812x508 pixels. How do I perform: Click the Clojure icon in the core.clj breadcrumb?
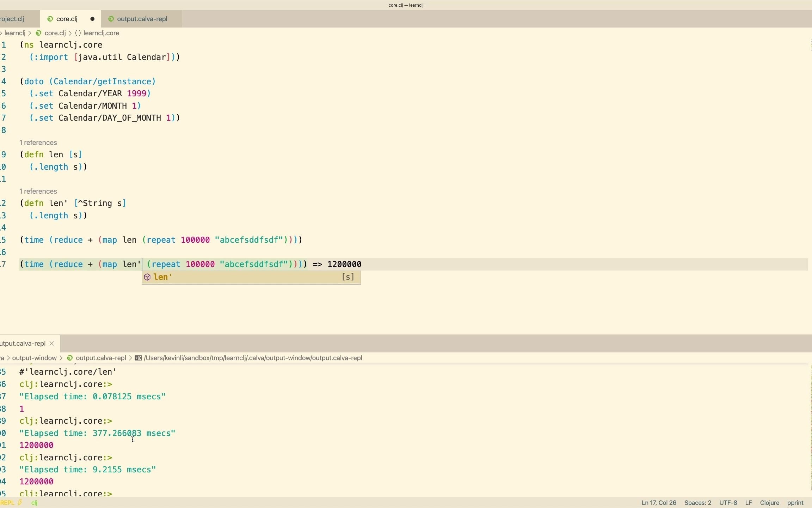point(38,33)
